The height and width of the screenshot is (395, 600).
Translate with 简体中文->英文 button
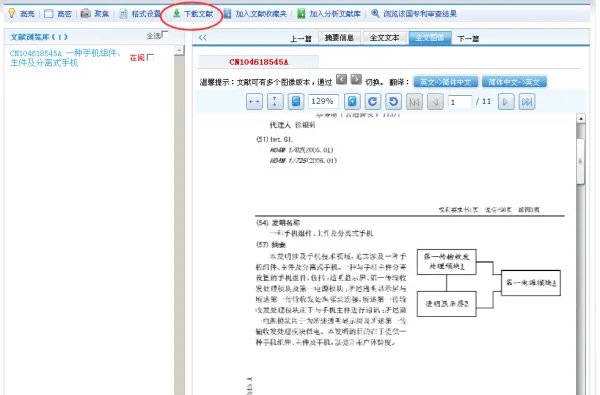pyautogui.click(x=514, y=82)
